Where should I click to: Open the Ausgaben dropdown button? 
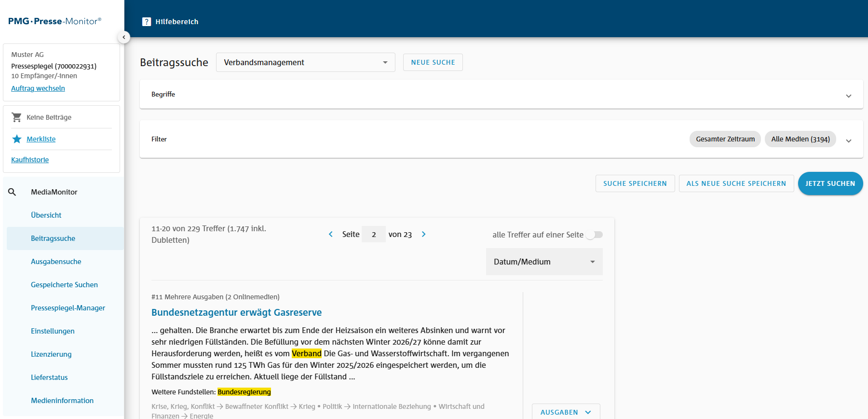pos(566,412)
